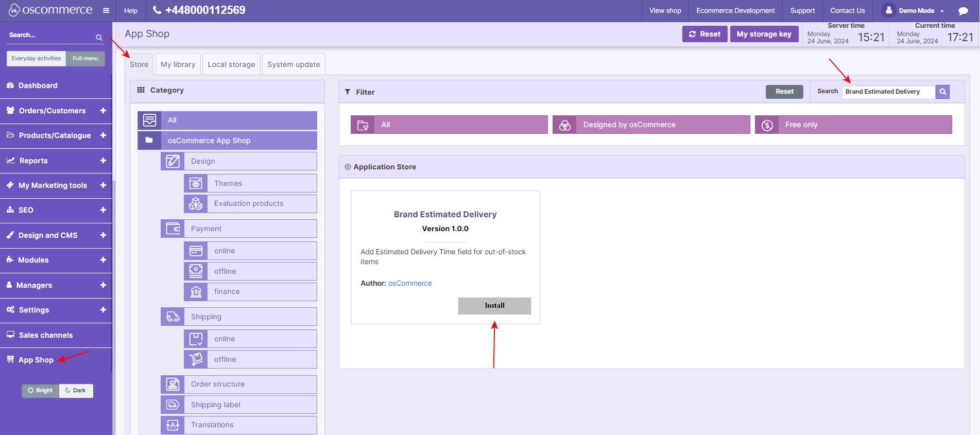Open Ecommerce Development link
The height and width of the screenshot is (435, 980).
[x=735, y=11]
